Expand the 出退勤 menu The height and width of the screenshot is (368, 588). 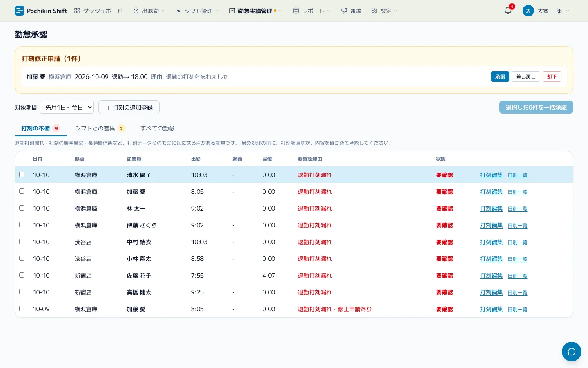pyautogui.click(x=149, y=11)
